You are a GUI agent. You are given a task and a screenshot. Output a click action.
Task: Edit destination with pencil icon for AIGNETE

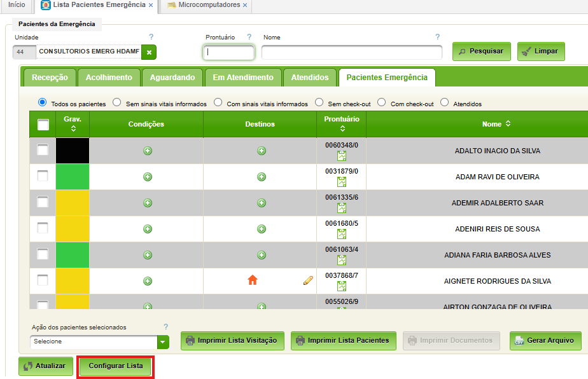coord(308,280)
